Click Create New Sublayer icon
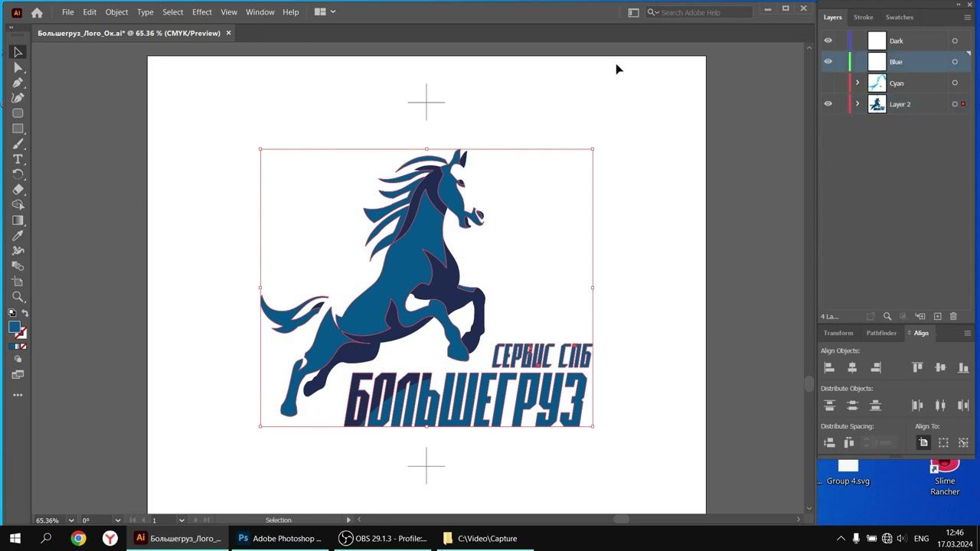This screenshot has height=551, width=980. (x=920, y=316)
